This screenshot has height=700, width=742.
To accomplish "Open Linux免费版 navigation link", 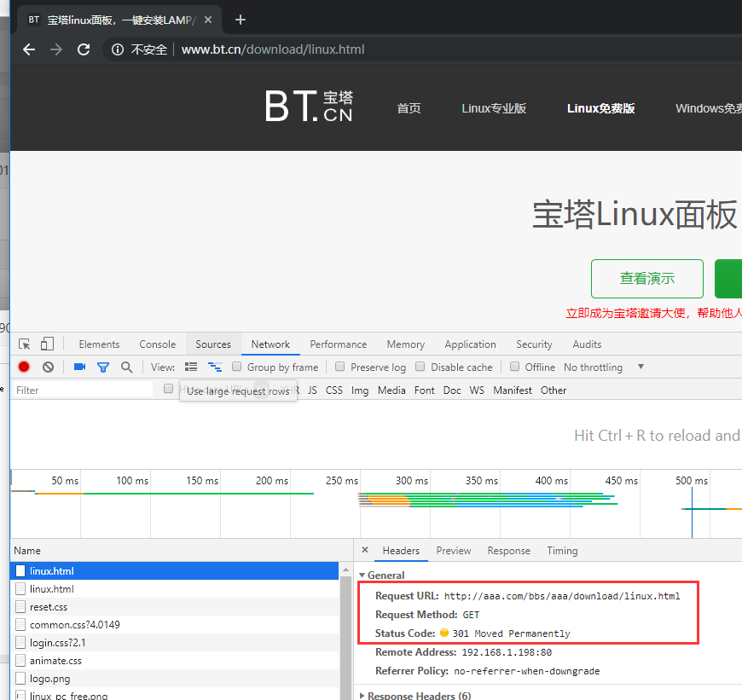I will click(601, 108).
